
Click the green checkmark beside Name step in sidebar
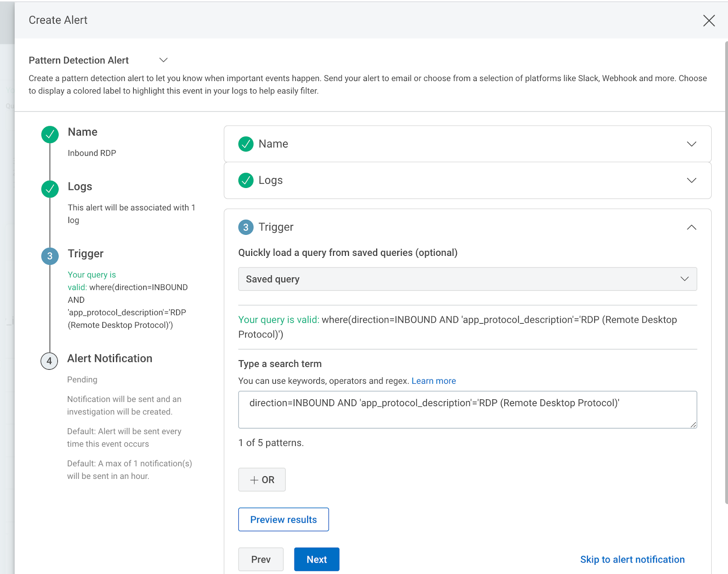tap(50, 134)
